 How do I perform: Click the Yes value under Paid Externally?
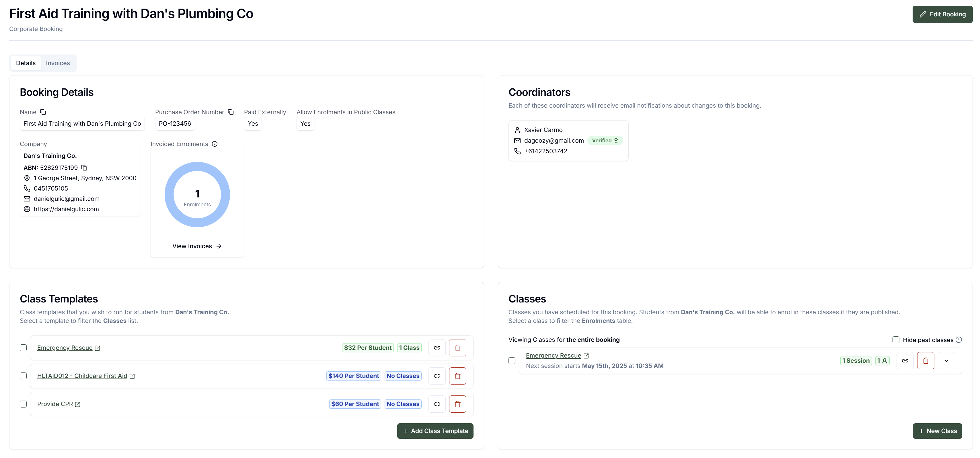(253, 123)
